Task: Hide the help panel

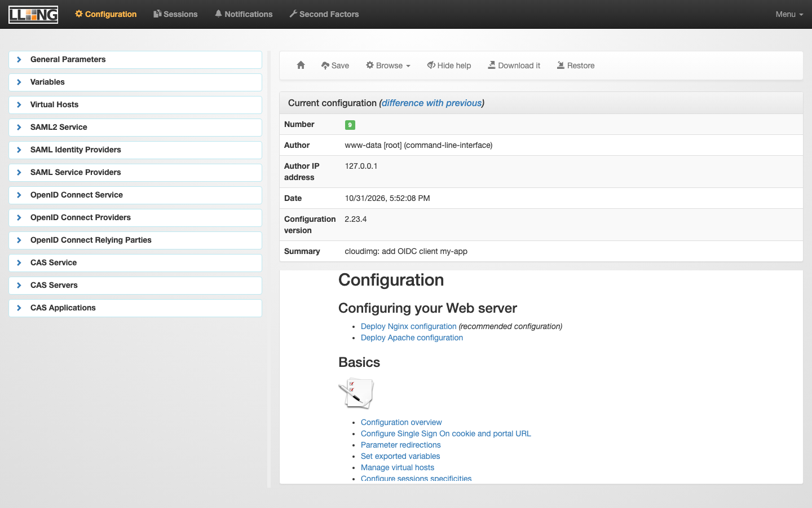Action: pyautogui.click(x=449, y=65)
